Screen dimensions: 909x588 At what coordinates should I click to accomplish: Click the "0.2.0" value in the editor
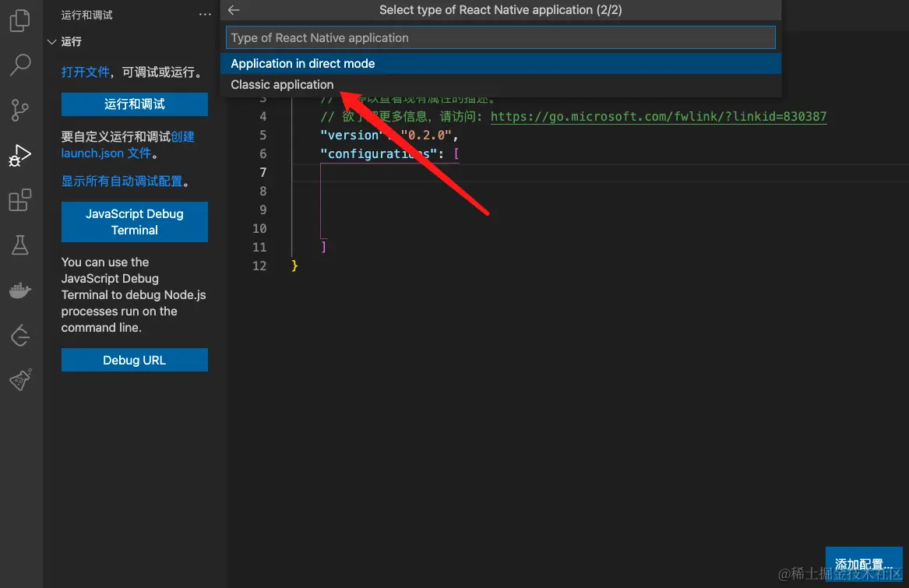pos(426,135)
